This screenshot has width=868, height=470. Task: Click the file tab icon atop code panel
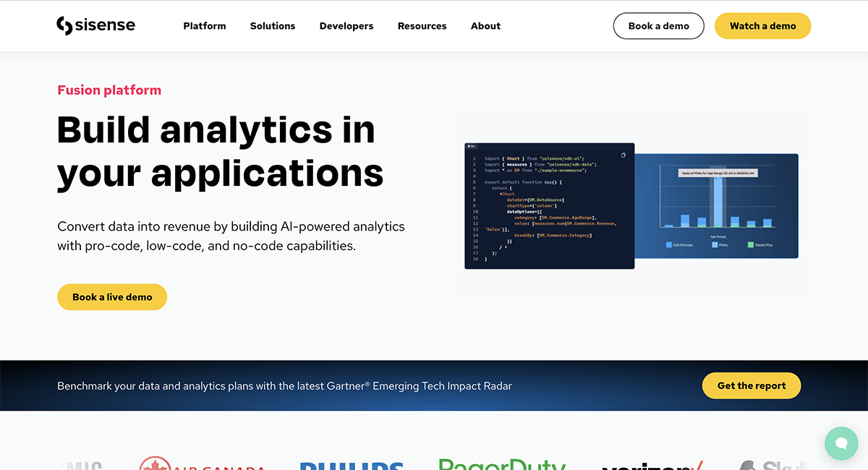[x=471, y=146]
